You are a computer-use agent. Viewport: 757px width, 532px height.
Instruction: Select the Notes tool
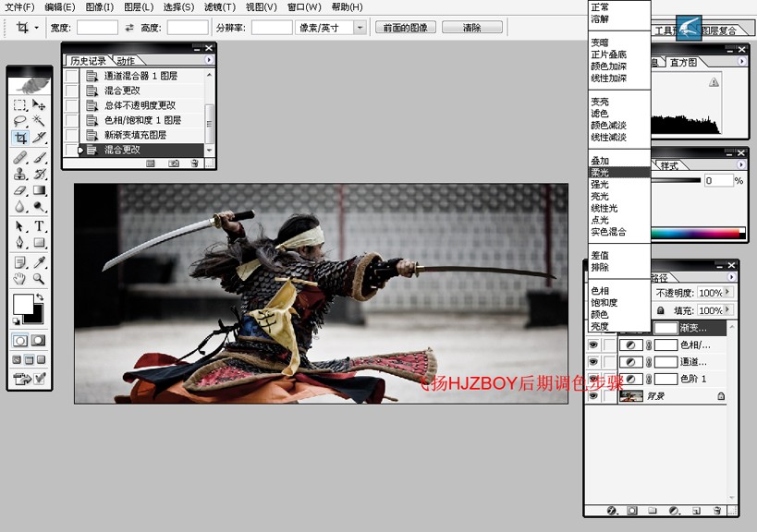pyautogui.click(x=19, y=262)
